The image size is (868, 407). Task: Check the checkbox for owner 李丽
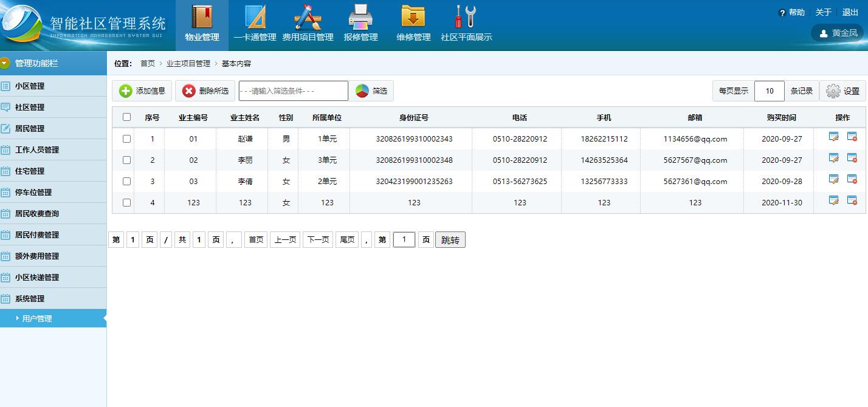(126, 159)
